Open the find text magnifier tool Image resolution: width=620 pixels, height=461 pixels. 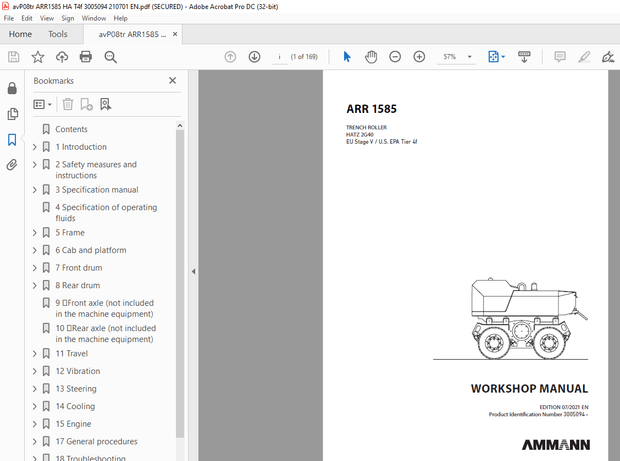pos(110,57)
